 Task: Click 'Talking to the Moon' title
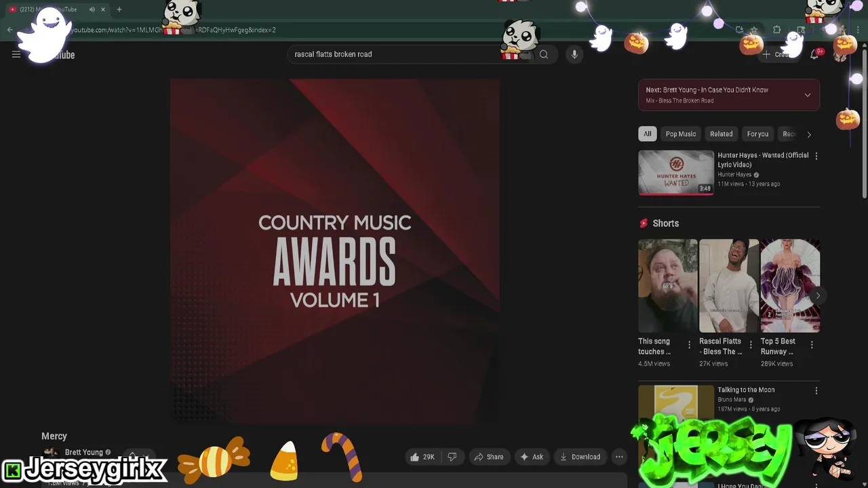click(746, 390)
